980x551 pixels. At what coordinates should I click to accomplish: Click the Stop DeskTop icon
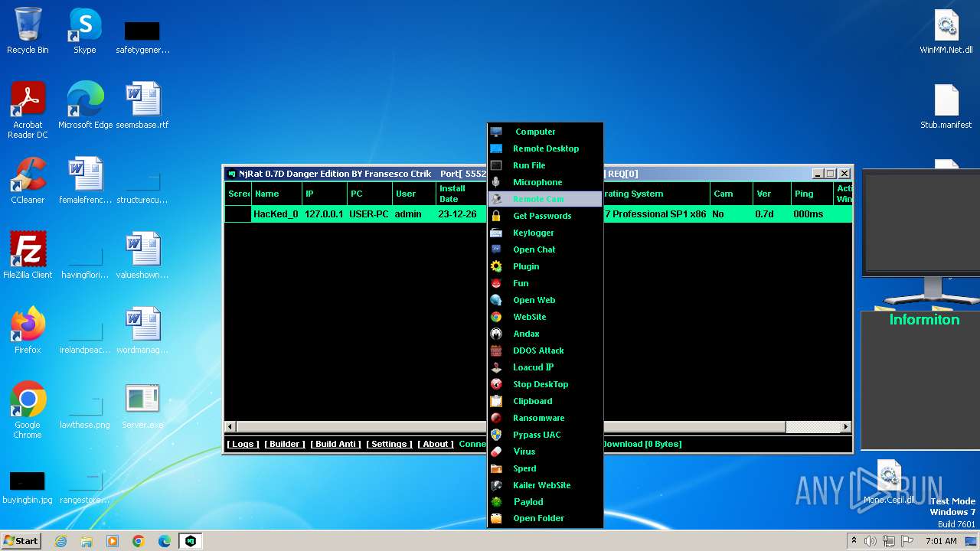click(x=496, y=384)
